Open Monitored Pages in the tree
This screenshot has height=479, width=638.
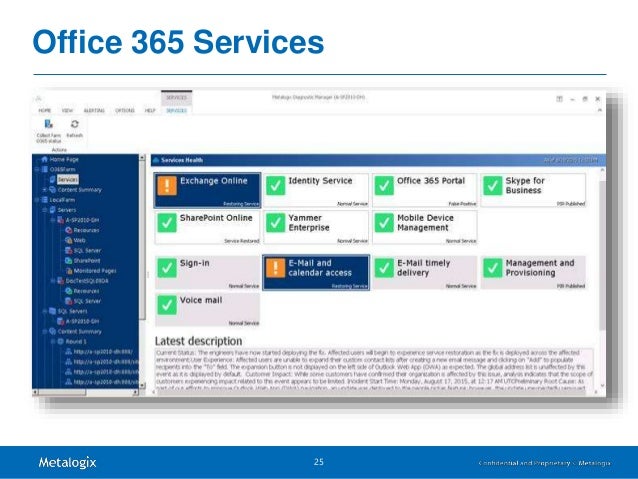point(95,271)
